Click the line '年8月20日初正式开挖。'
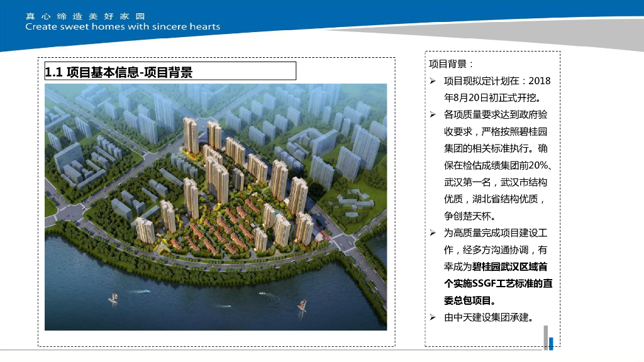Viewport: 644px width, 362px height. [493, 97]
